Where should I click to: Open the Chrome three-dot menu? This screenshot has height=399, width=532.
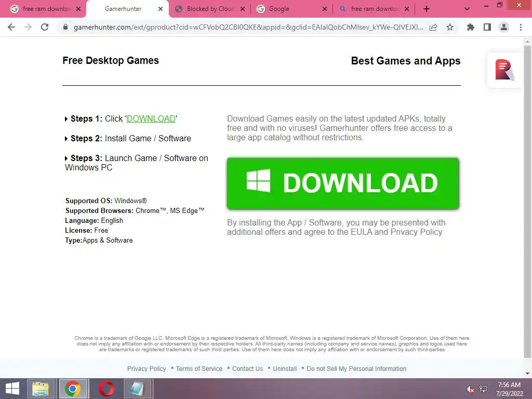coord(521,27)
